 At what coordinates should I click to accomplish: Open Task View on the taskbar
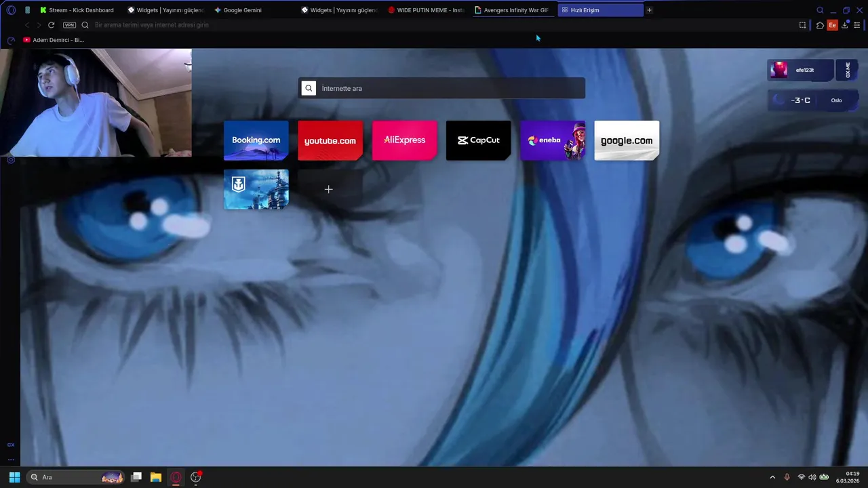point(136,477)
